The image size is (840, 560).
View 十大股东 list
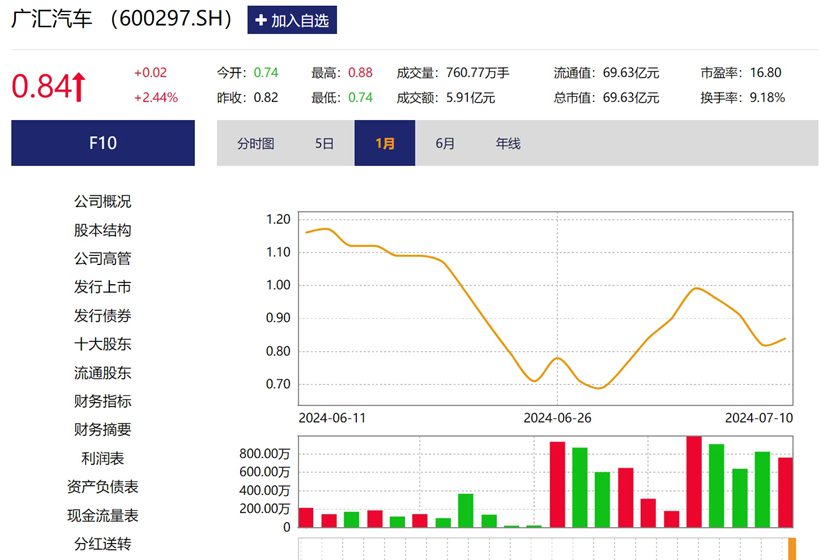102,344
